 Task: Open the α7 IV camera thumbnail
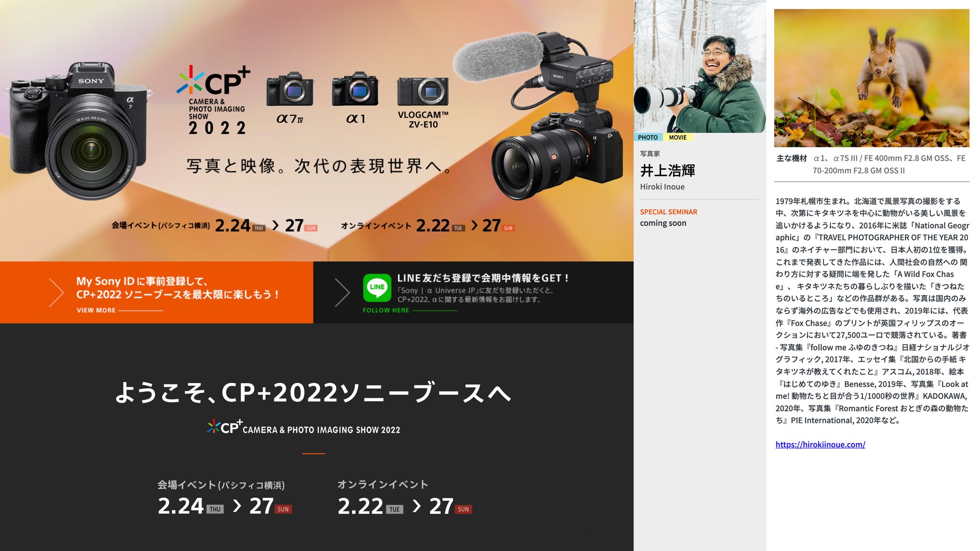[x=290, y=90]
